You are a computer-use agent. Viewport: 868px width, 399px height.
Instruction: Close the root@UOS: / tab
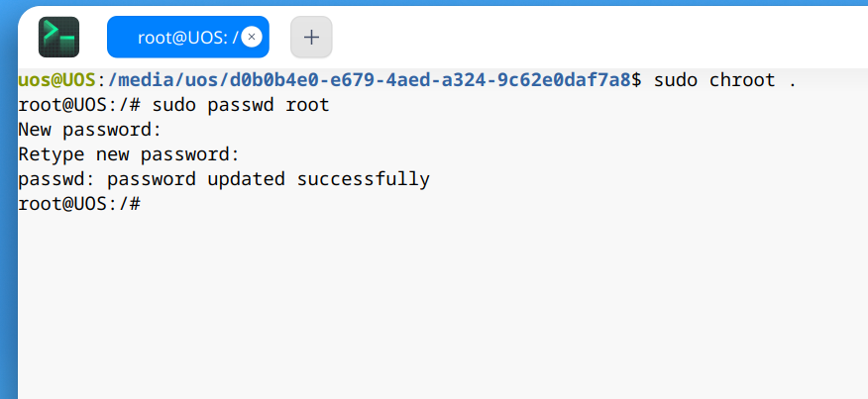[x=252, y=37]
